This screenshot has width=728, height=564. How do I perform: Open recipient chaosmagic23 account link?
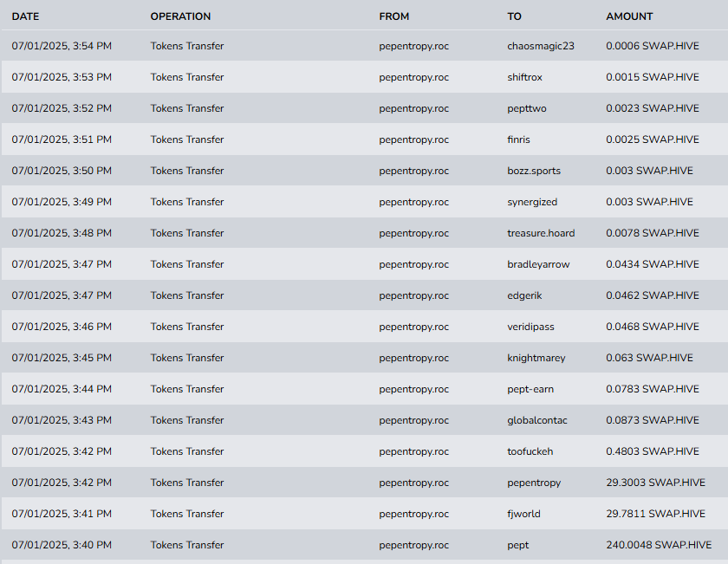(540, 46)
